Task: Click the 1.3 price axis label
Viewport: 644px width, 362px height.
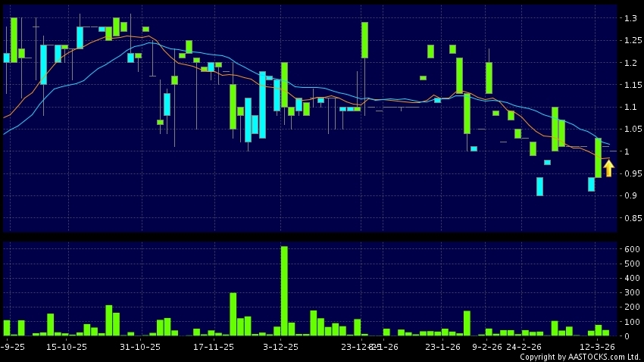Action: [630, 18]
